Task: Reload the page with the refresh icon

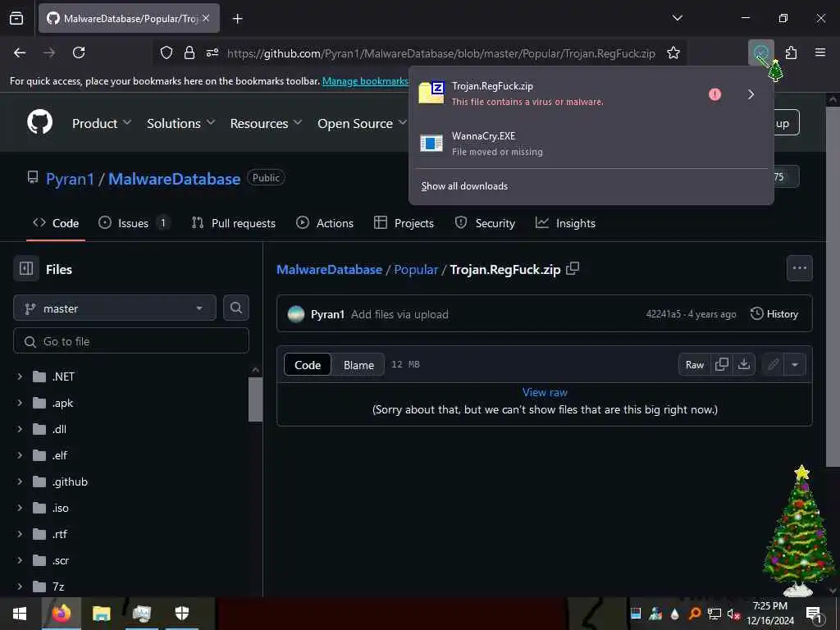Action: coord(79,52)
